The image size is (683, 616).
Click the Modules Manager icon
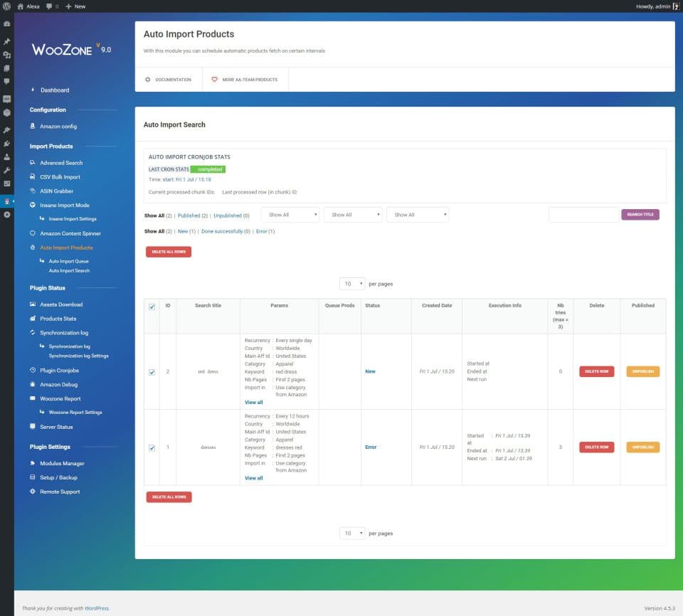[33, 463]
